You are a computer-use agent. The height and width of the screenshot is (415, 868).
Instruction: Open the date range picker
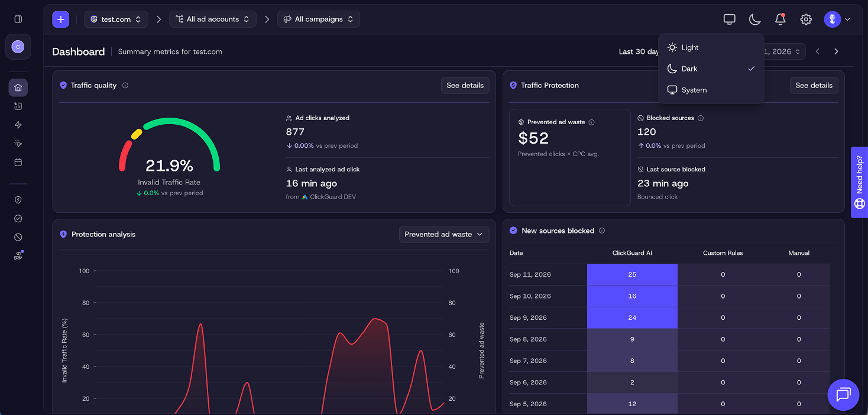click(x=785, y=51)
